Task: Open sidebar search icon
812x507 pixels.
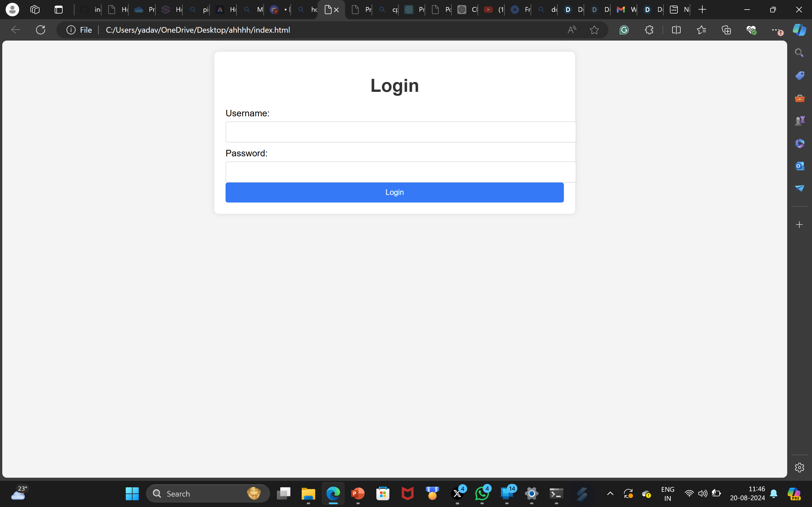Action: 800,53
